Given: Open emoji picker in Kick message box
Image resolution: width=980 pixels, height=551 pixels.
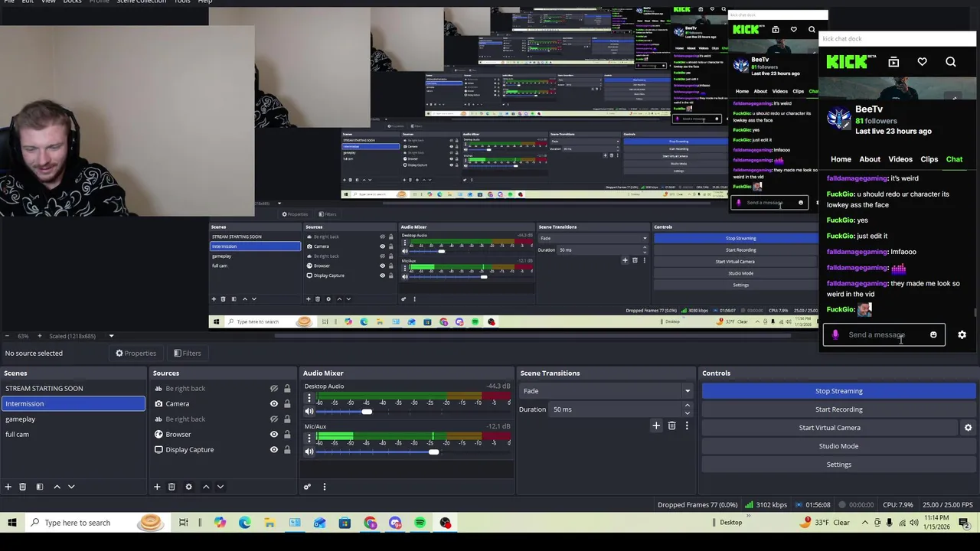Looking at the screenshot, I should click(x=933, y=334).
